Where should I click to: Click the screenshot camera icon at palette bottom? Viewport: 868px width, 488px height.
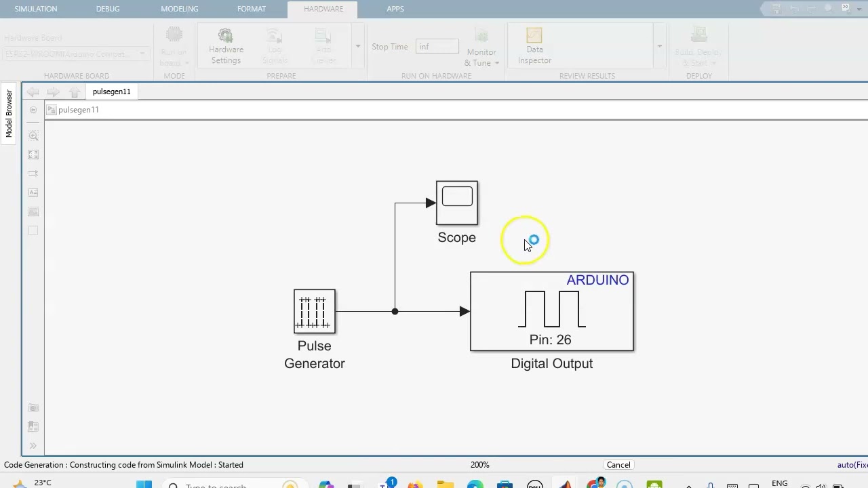pyautogui.click(x=33, y=407)
